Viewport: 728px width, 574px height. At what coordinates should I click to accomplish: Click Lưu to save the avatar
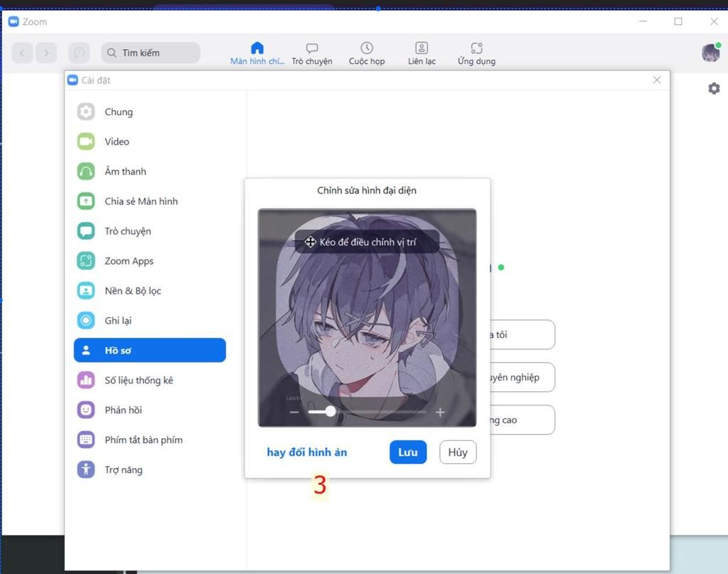point(408,452)
